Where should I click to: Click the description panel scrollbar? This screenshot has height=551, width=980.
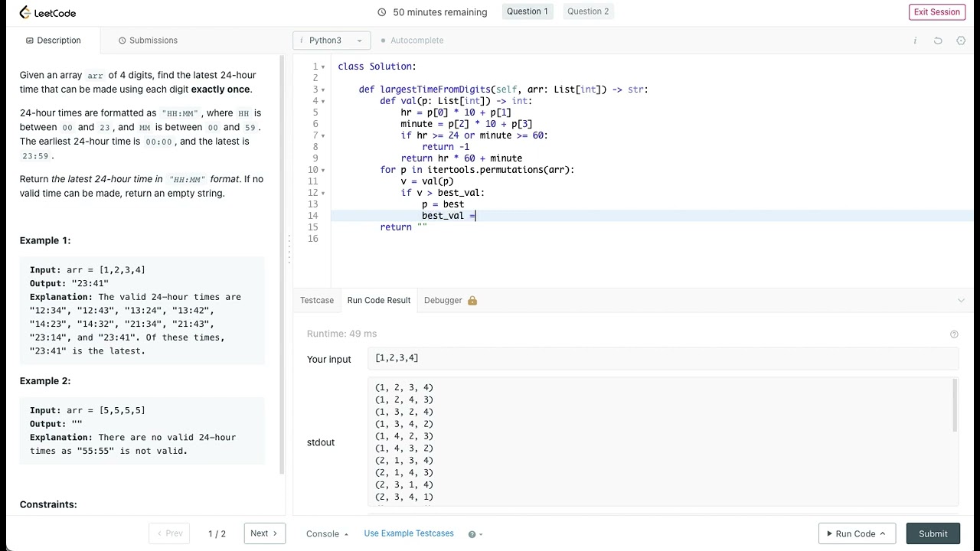click(x=282, y=264)
